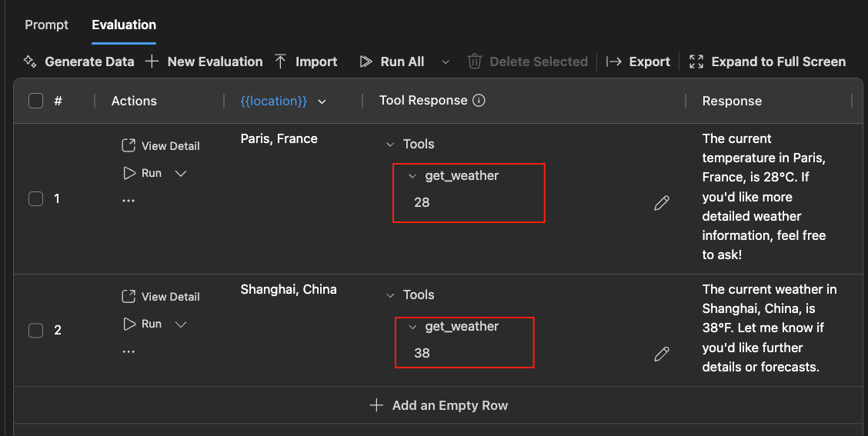Open the more options ellipsis in row 2
The width and height of the screenshot is (868, 436).
tap(129, 351)
